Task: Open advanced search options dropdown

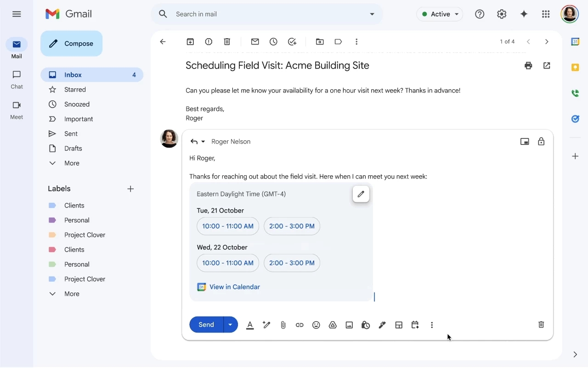Action: pos(372,14)
